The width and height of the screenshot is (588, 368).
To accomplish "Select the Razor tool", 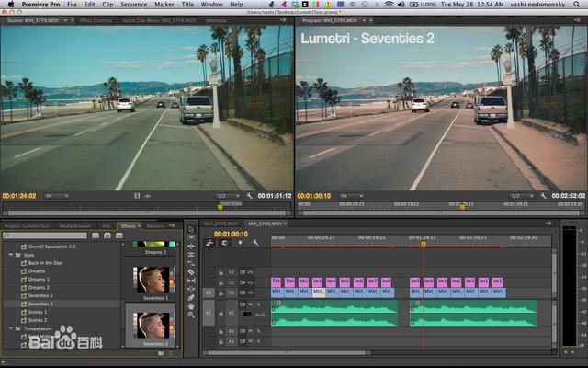I will [191, 272].
